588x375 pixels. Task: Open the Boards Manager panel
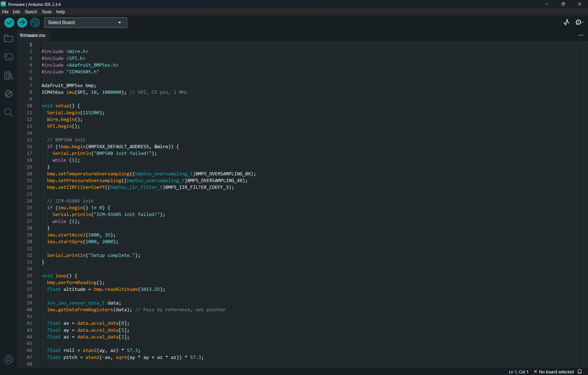coord(8,57)
